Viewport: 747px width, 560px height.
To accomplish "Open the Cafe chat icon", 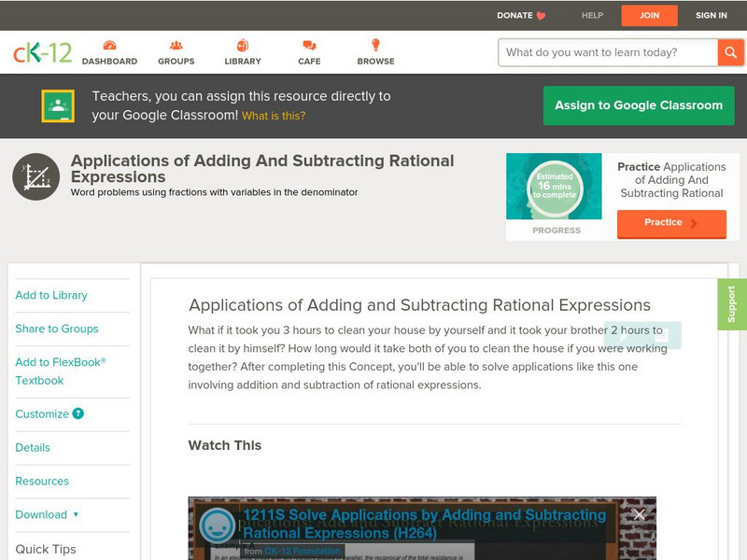I will pyautogui.click(x=309, y=46).
